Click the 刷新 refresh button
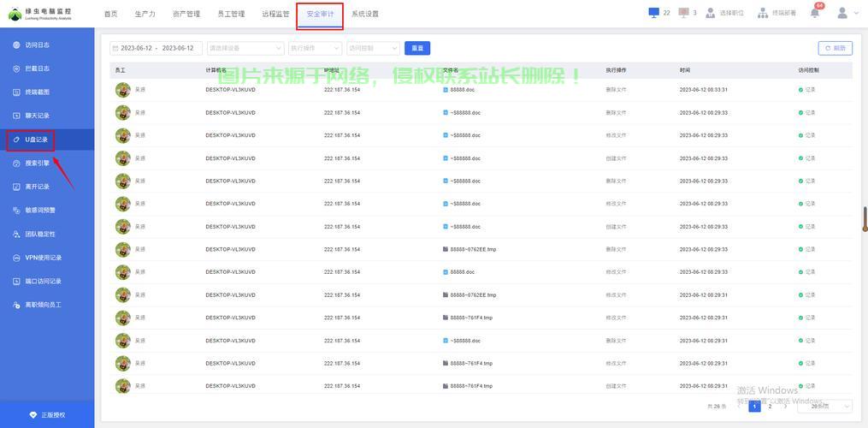868x428 pixels. click(x=835, y=49)
